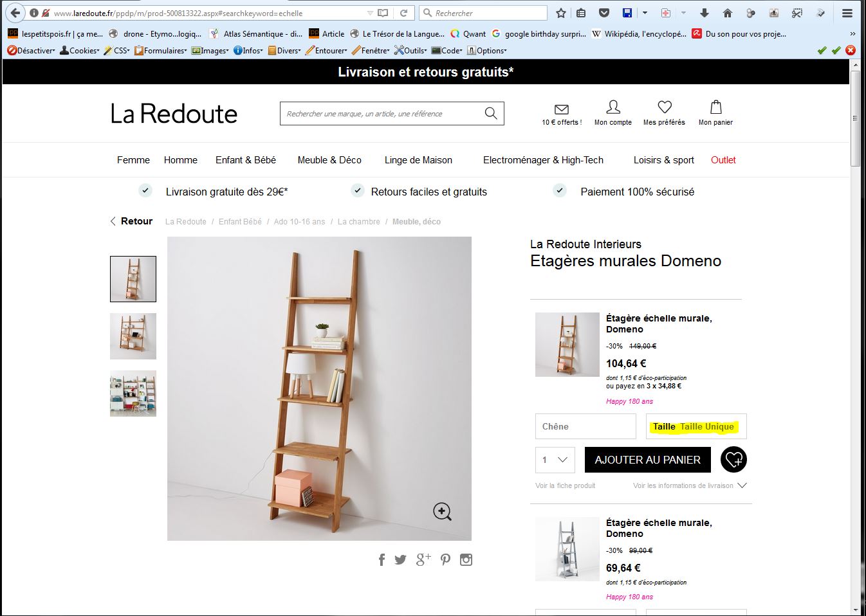Open the Linge de Maison category
Image resolution: width=866 pixels, height=616 pixels.
(418, 160)
